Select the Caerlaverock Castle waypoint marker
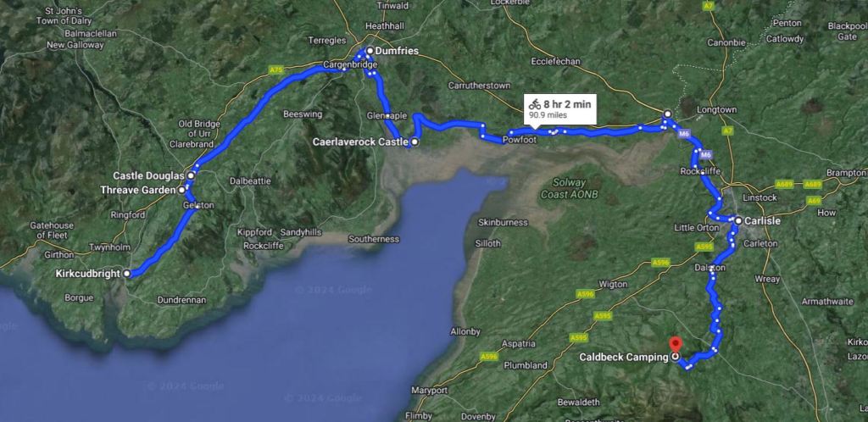Screen dimensions: 868x422 (415, 142)
